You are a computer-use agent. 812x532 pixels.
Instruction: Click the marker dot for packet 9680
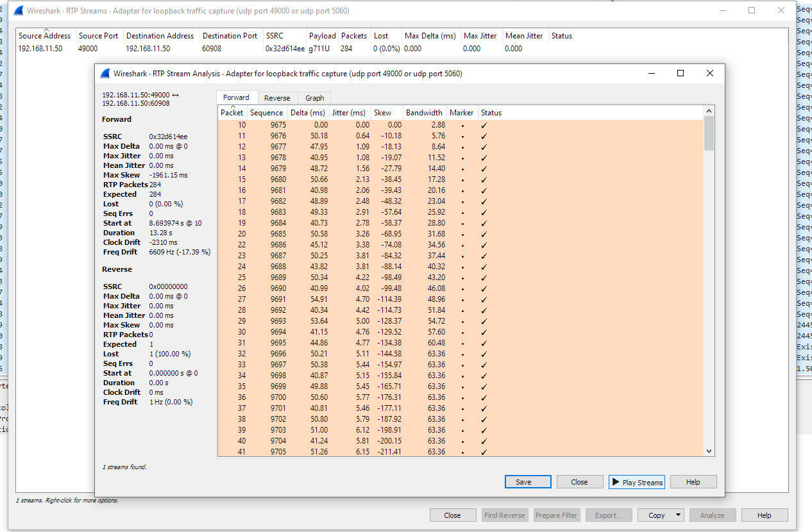point(461,179)
